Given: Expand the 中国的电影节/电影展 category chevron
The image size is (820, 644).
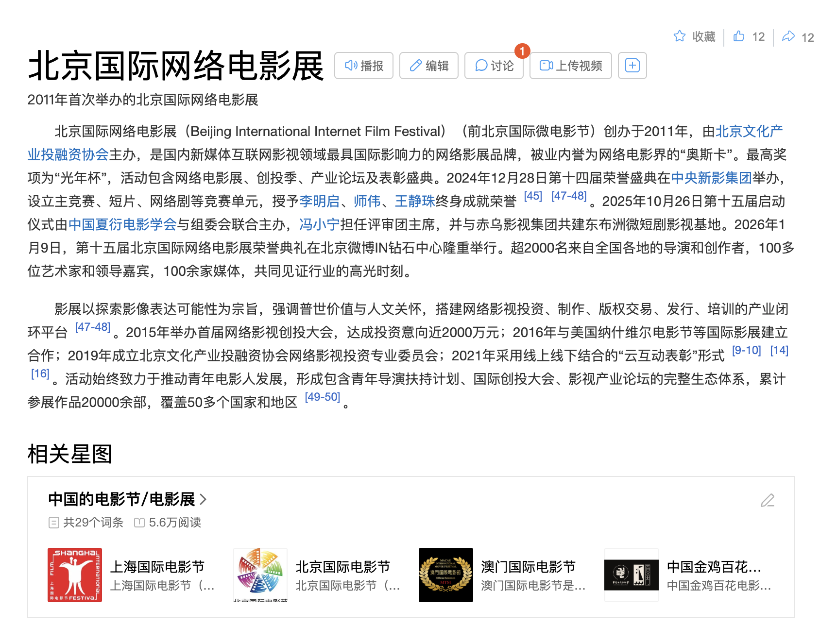Looking at the screenshot, I should tap(204, 499).
